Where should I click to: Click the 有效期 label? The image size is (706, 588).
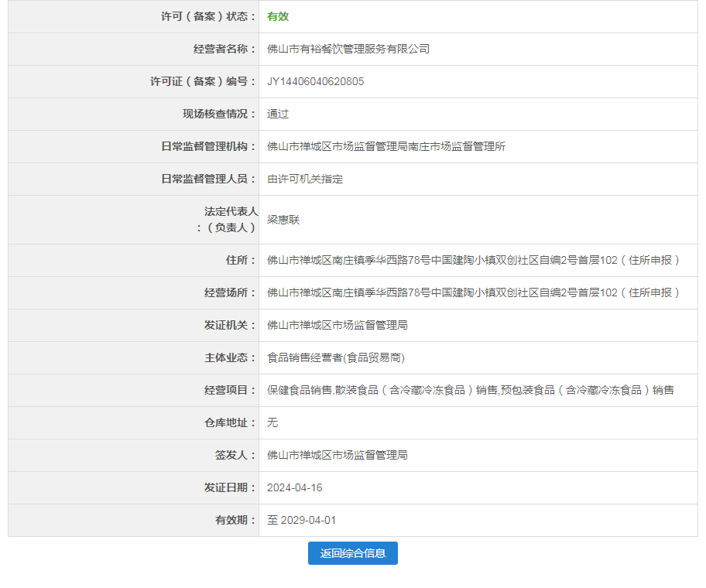point(235,520)
